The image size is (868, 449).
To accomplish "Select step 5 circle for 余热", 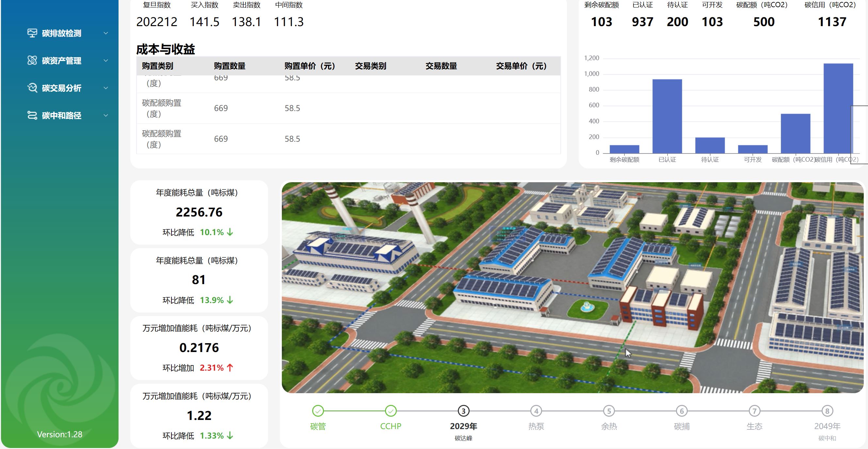I will coord(609,411).
